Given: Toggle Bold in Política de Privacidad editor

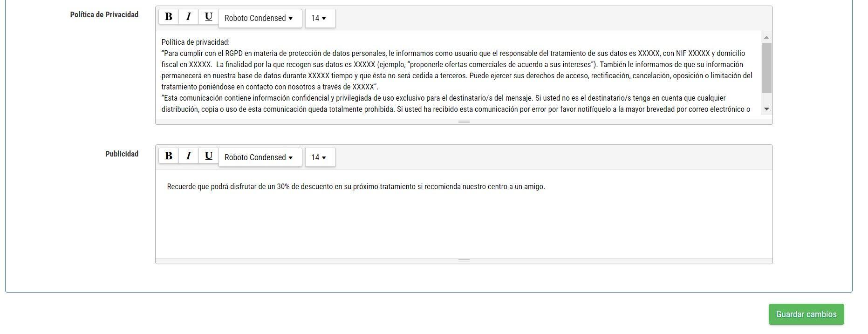Looking at the screenshot, I should click(x=169, y=17).
